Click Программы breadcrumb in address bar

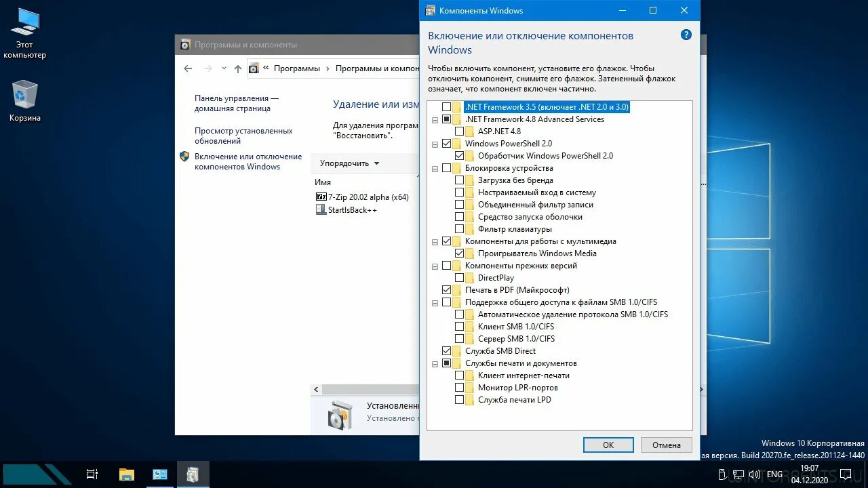pos(297,68)
